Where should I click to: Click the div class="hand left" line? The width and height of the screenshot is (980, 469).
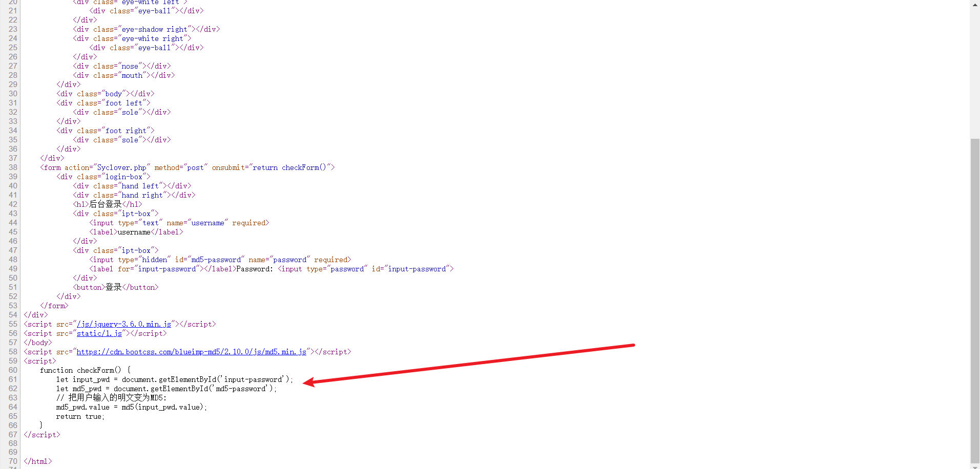pyautogui.click(x=132, y=186)
